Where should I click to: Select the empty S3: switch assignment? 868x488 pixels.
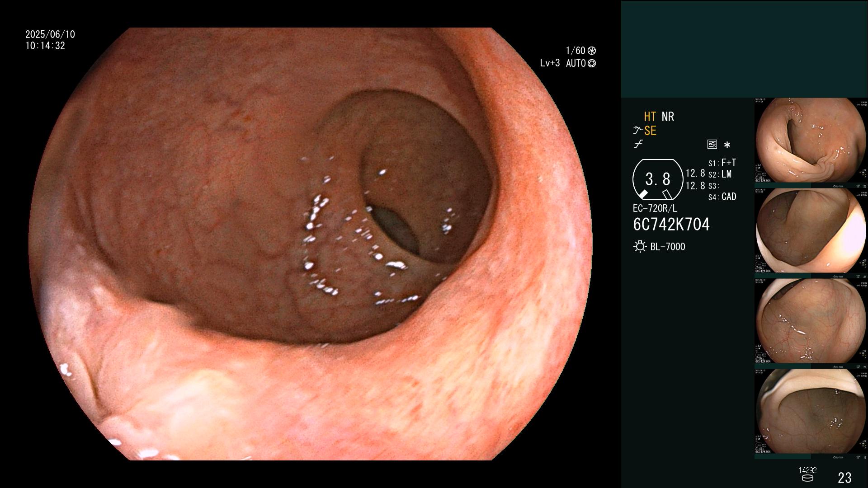(x=714, y=186)
